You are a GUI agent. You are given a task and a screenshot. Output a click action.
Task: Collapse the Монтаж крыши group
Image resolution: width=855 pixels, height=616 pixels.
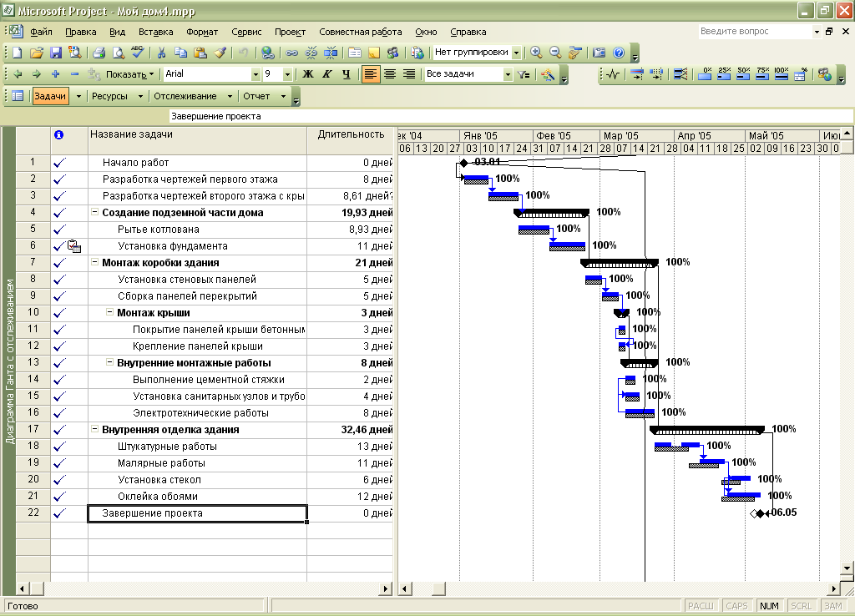tap(109, 312)
